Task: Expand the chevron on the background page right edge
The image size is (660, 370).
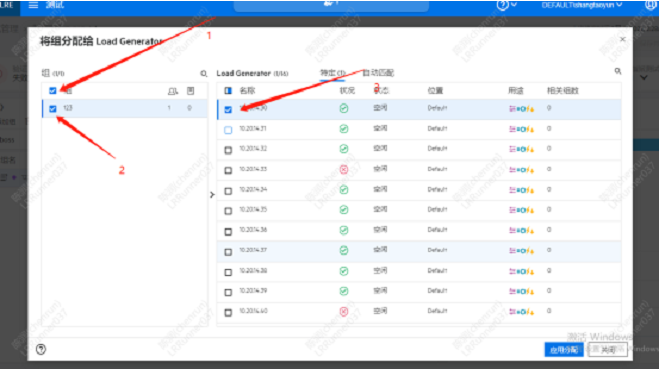Action: coord(644,78)
